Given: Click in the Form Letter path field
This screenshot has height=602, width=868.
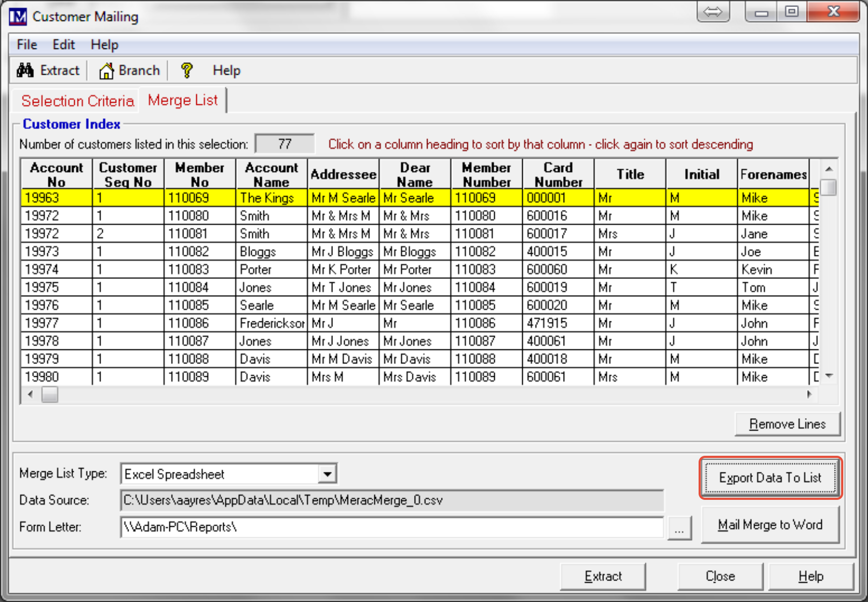Looking at the screenshot, I should pos(392,527).
